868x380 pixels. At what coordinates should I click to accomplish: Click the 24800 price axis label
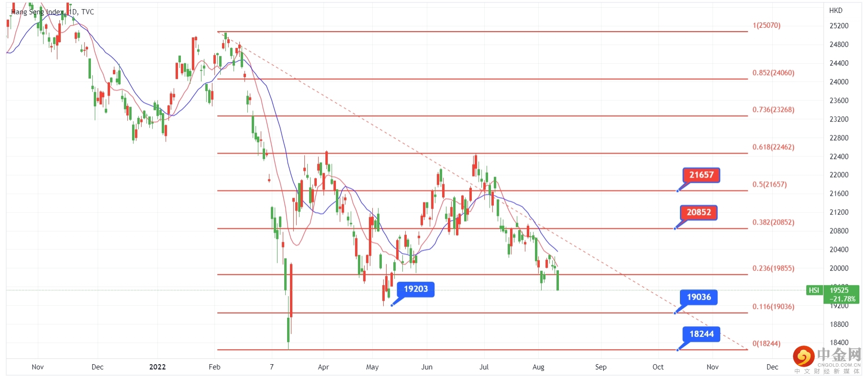839,45
